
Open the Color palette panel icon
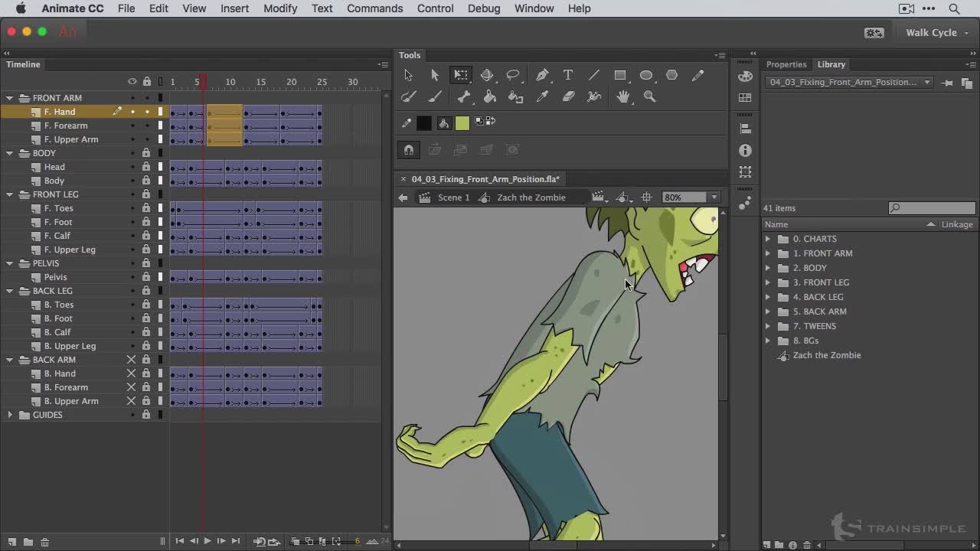click(x=745, y=76)
